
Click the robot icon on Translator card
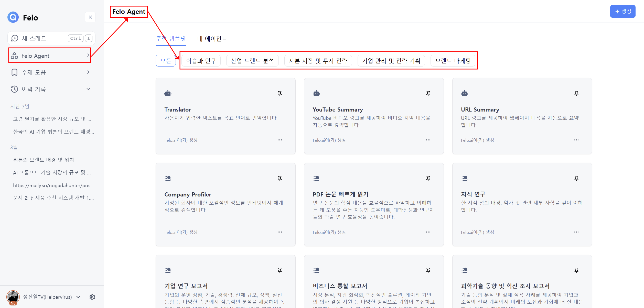[x=168, y=94]
